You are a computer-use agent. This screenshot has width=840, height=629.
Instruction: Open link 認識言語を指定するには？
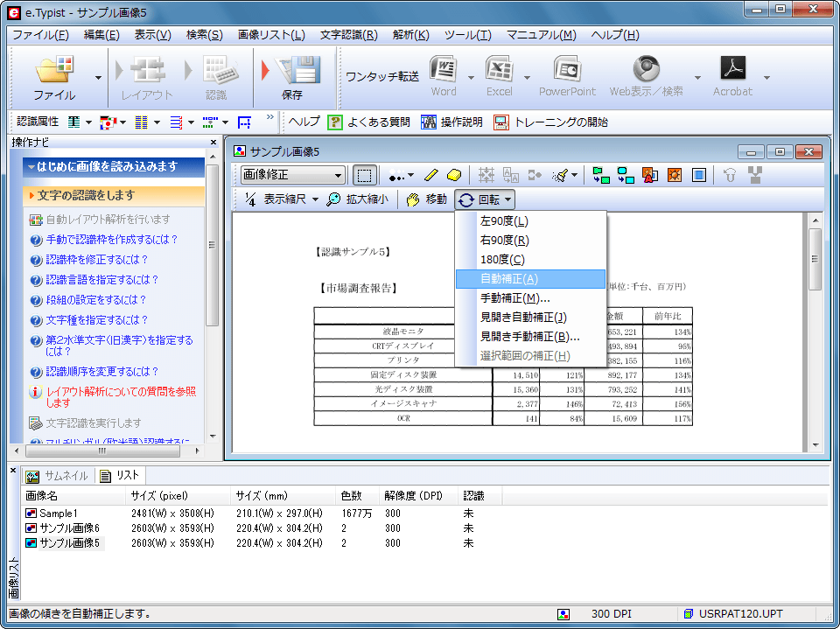(x=102, y=280)
